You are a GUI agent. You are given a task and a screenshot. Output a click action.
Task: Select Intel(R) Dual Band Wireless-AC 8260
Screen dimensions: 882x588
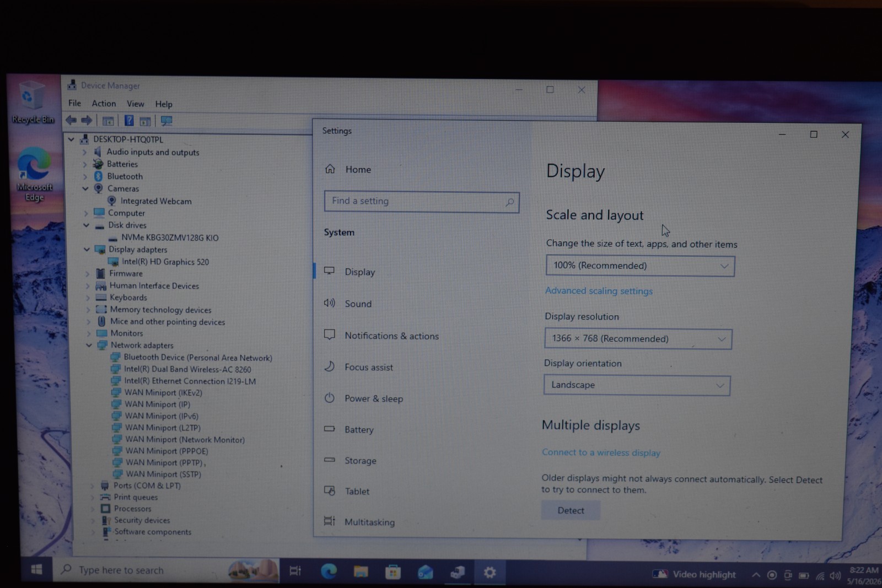[187, 369]
